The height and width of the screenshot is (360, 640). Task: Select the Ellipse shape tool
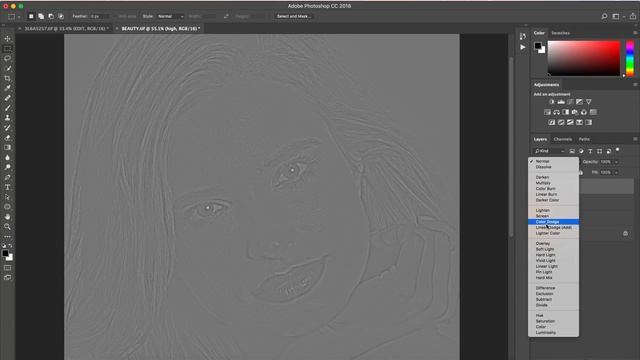[x=8, y=207]
